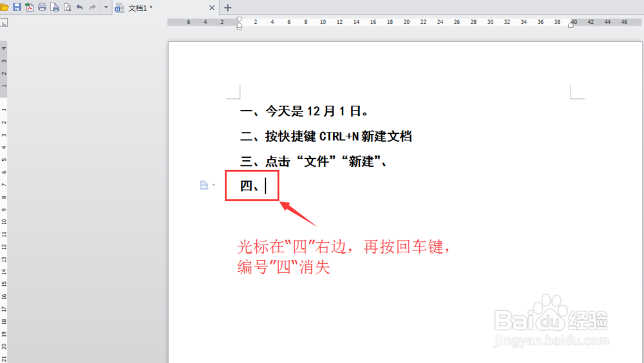Click the vertical ruler at mark 10
The image size is (644, 363).
(x=4, y=222)
